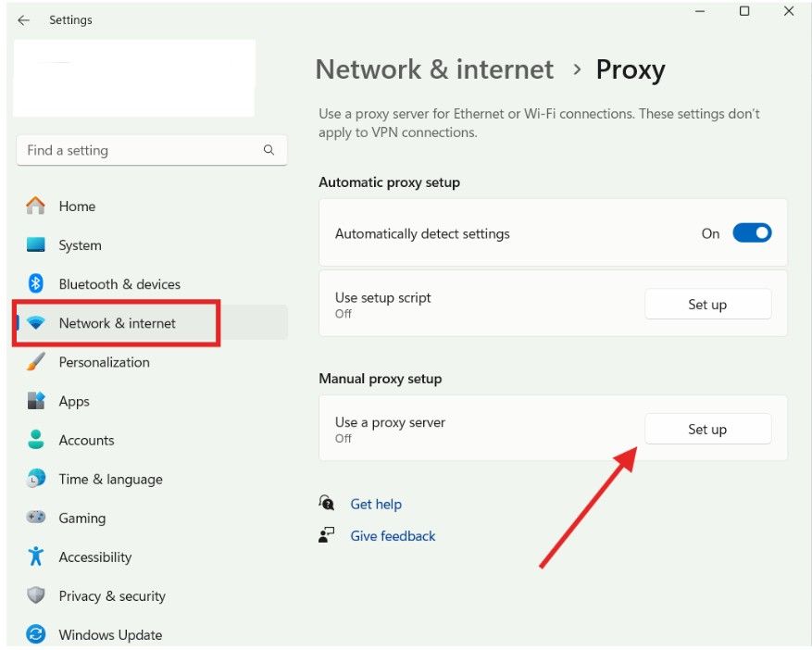
Task: Turn off Automatically detect settings toggle
Action: (752, 233)
